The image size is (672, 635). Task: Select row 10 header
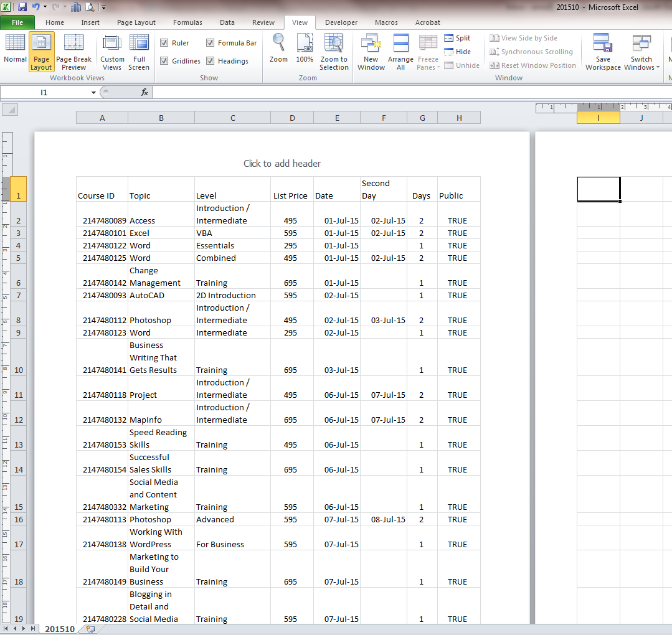point(19,357)
